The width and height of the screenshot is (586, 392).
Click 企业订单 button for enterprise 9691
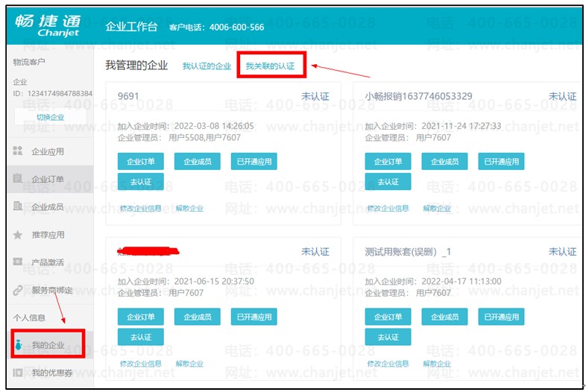tap(140, 162)
